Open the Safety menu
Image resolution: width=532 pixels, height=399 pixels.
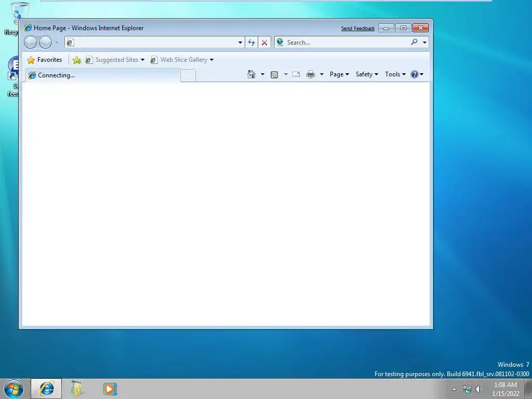pos(367,74)
